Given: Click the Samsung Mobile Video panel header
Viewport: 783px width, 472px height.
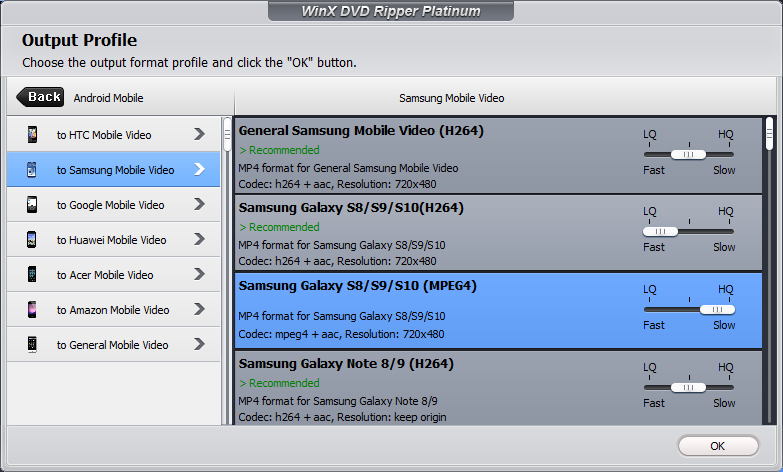Looking at the screenshot, I should (x=451, y=98).
